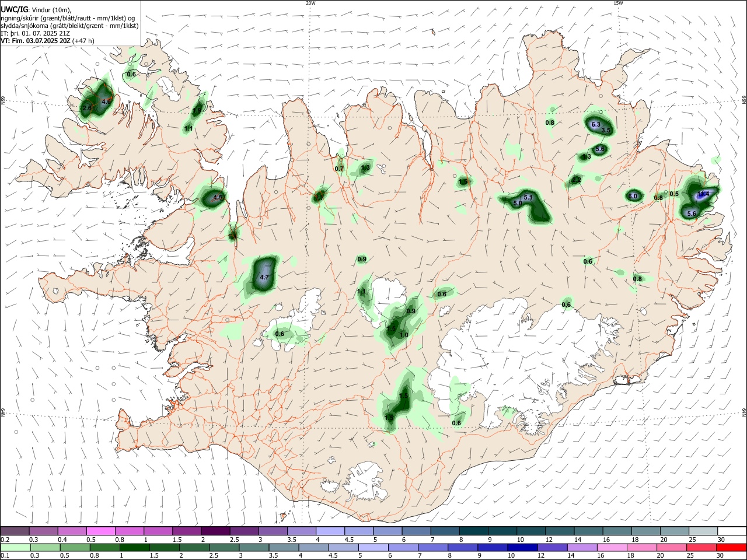The image size is (747, 560).
Task: Click the 0.1 label on rain scale
Action: 5,555
